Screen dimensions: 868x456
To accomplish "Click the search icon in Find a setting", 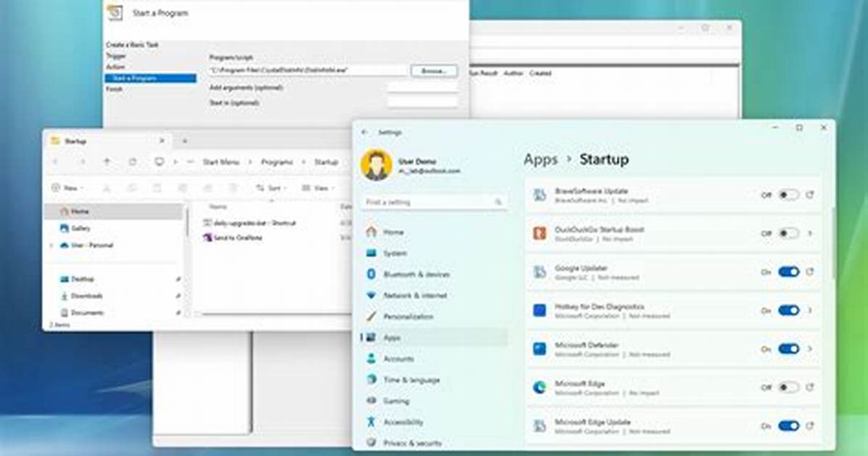I will click(x=498, y=203).
